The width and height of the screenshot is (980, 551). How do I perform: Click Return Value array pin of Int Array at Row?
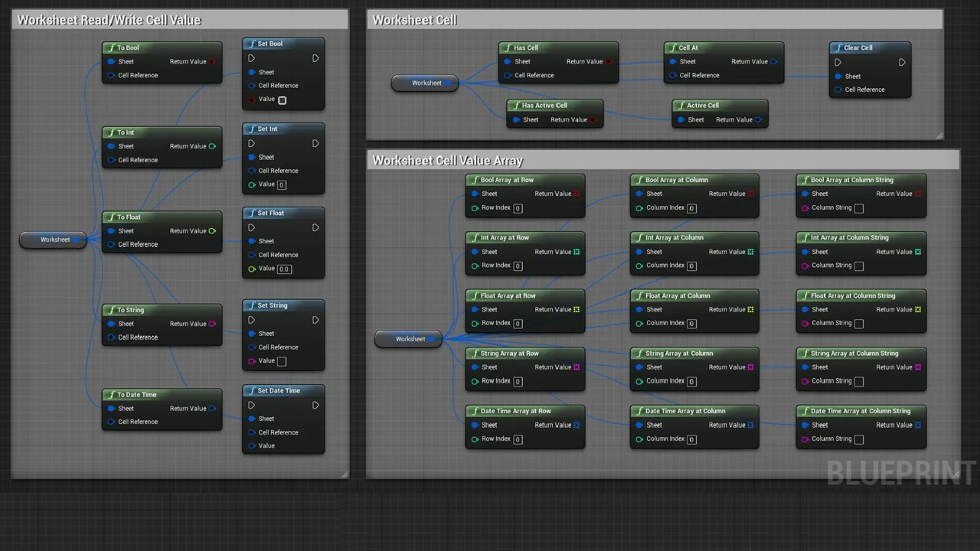tap(577, 252)
